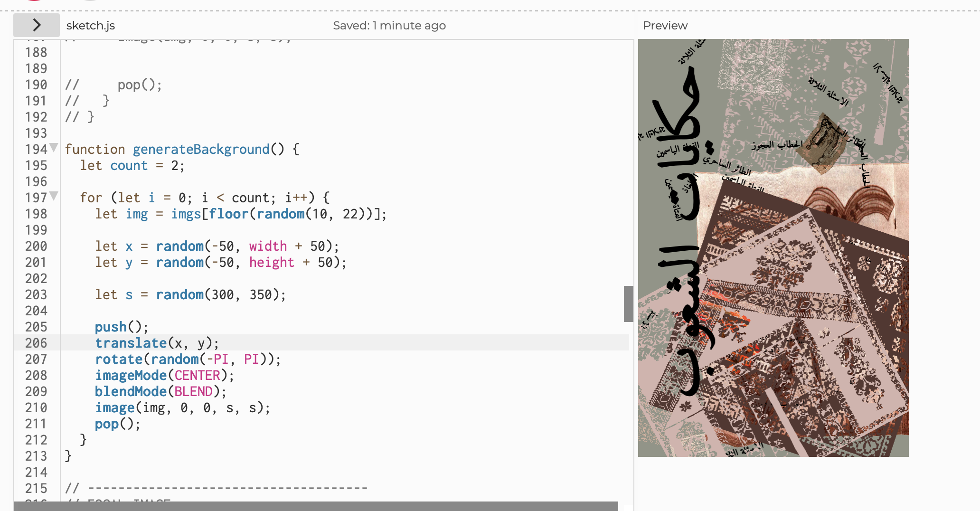Click the 'pop();' statement on line 211

(x=117, y=424)
